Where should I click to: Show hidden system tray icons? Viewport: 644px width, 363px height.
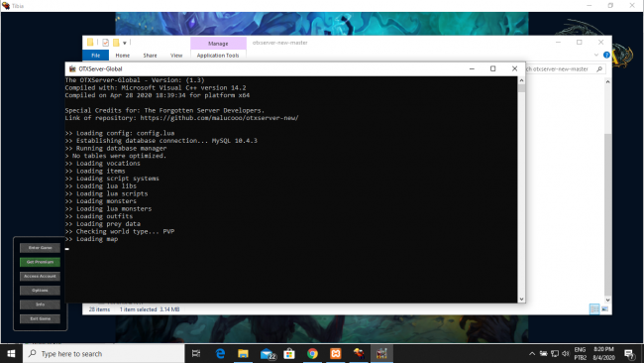pos(532,353)
